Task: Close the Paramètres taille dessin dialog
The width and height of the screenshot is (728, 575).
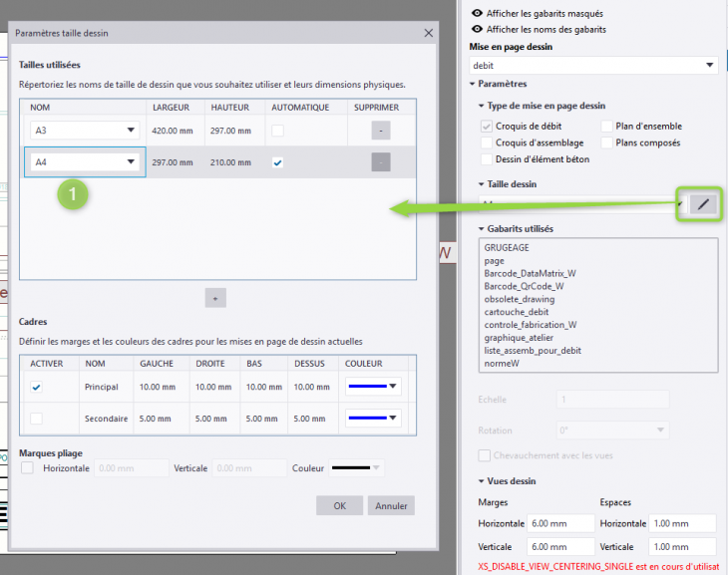Action: [428, 33]
